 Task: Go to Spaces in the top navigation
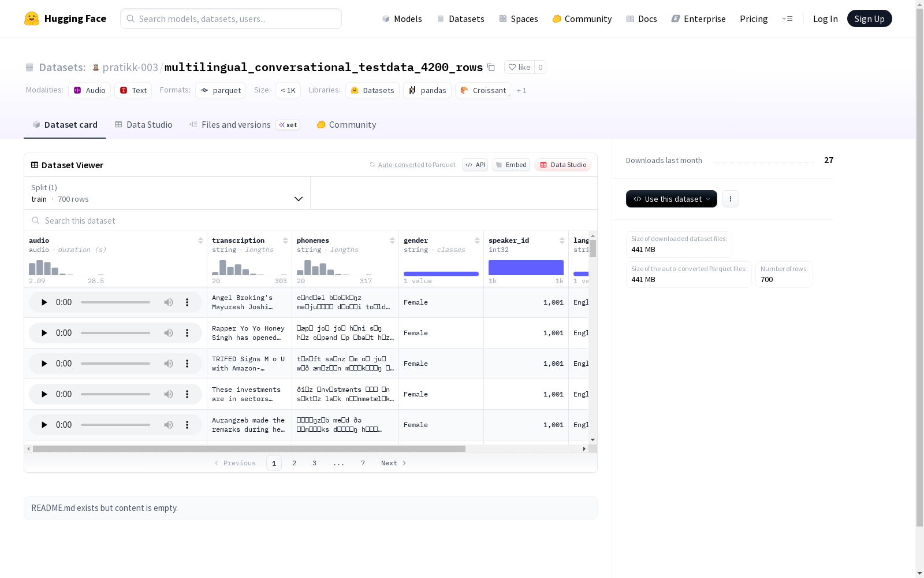pos(519,18)
